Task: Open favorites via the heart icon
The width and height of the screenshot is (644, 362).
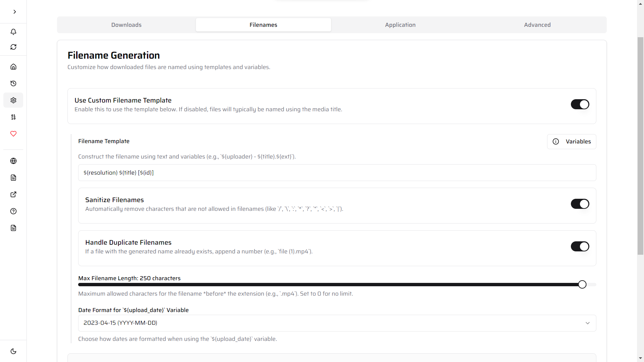Action: [x=13, y=134]
